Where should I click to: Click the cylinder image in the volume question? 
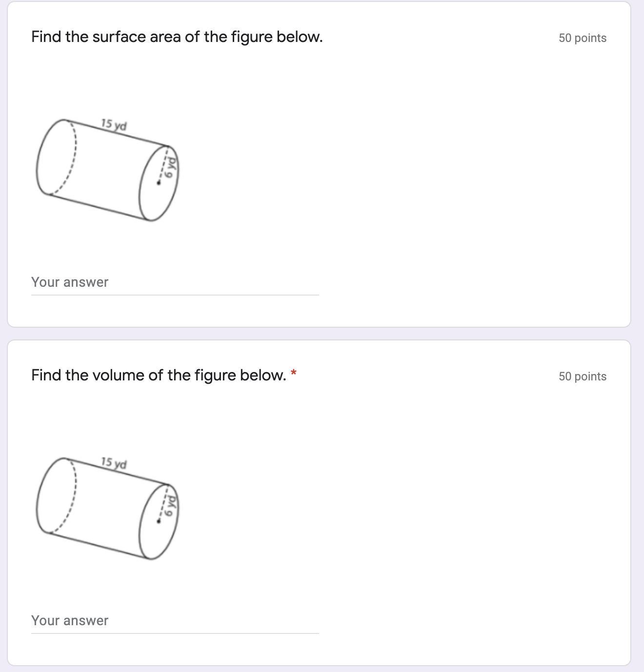click(x=107, y=508)
